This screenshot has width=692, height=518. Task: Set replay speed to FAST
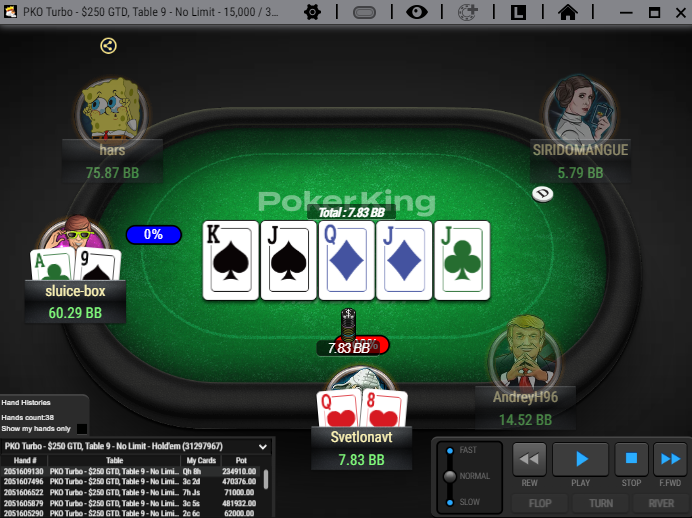click(x=450, y=450)
